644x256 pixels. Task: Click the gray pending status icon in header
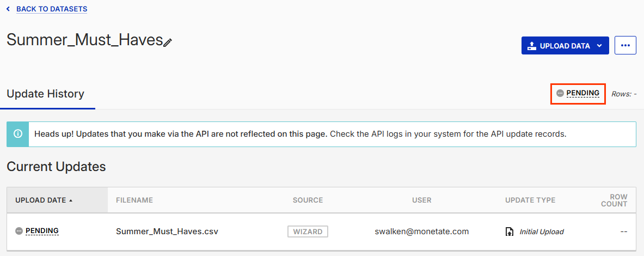click(560, 94)
